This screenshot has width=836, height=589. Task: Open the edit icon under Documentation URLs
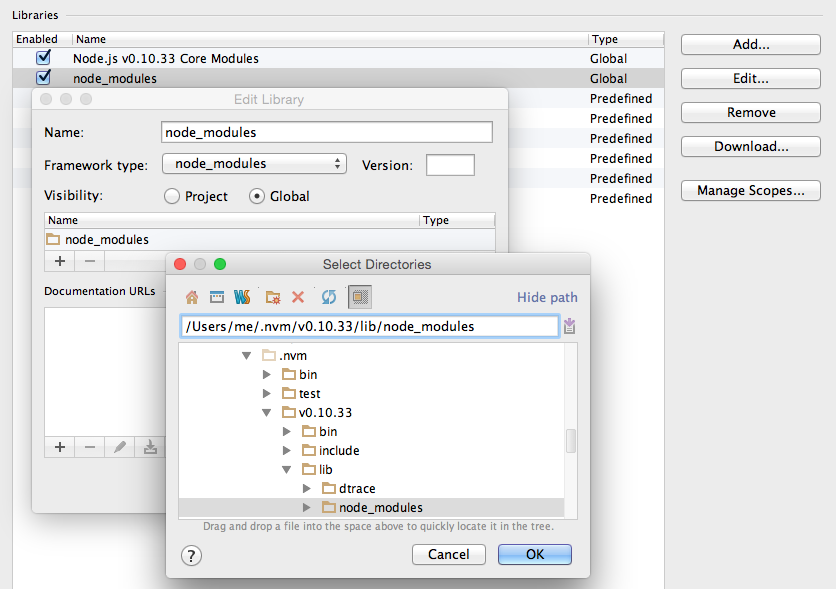point(119,447)
